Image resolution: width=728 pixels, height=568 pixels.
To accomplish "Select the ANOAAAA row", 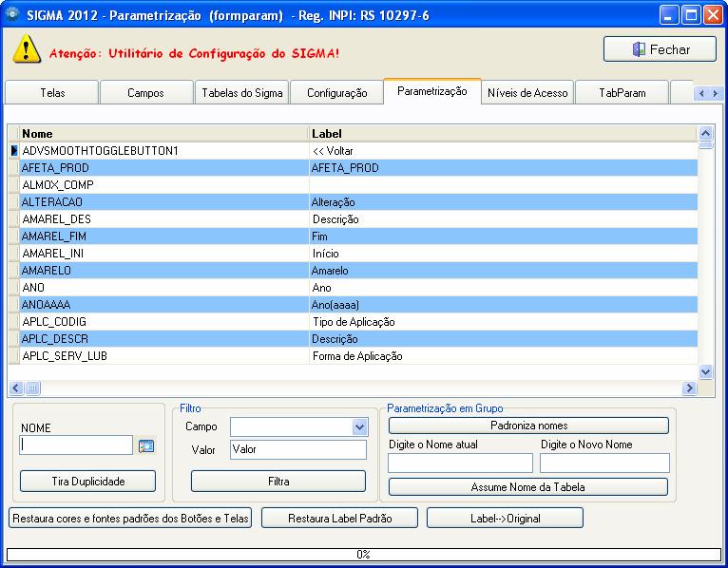I will [353, 305].
